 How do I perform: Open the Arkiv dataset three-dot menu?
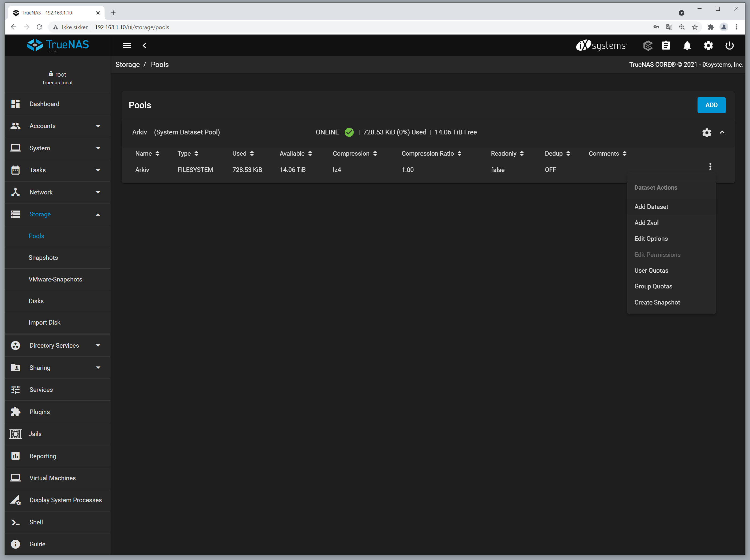pos(710,166)
